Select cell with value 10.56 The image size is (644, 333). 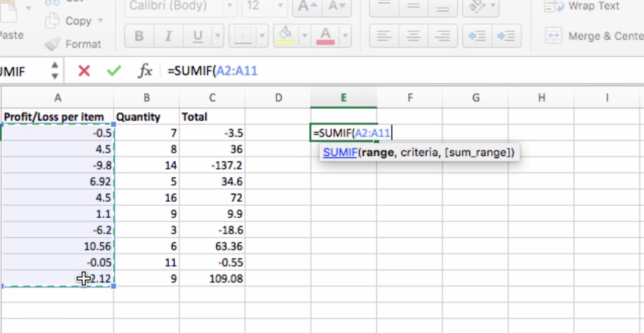[57, 246]
